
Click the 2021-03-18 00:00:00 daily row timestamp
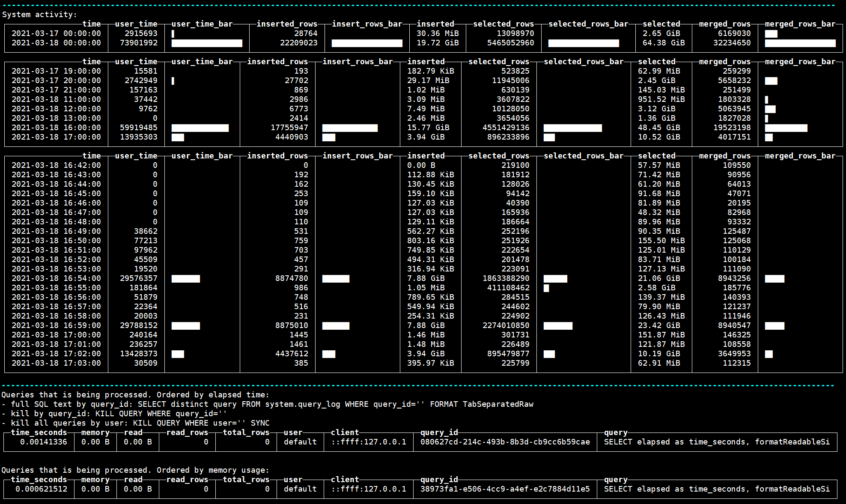click(x=56, y=43)
